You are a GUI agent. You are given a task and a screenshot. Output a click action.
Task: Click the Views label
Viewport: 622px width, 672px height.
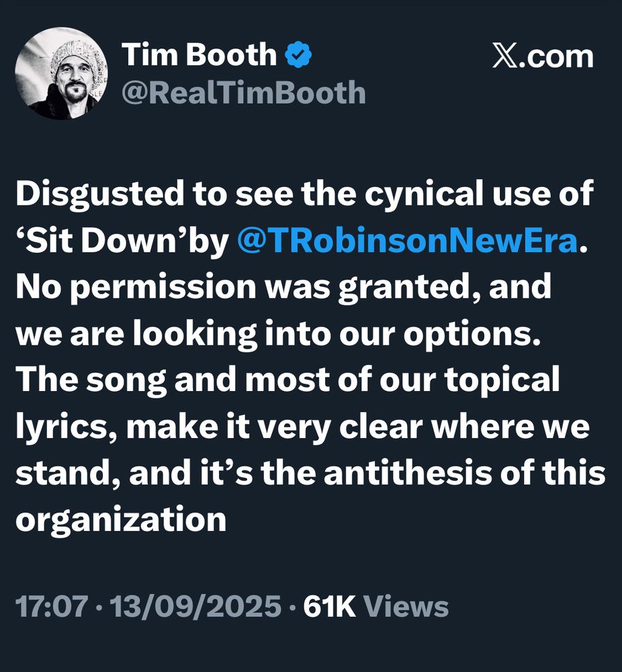coord(406,606)
